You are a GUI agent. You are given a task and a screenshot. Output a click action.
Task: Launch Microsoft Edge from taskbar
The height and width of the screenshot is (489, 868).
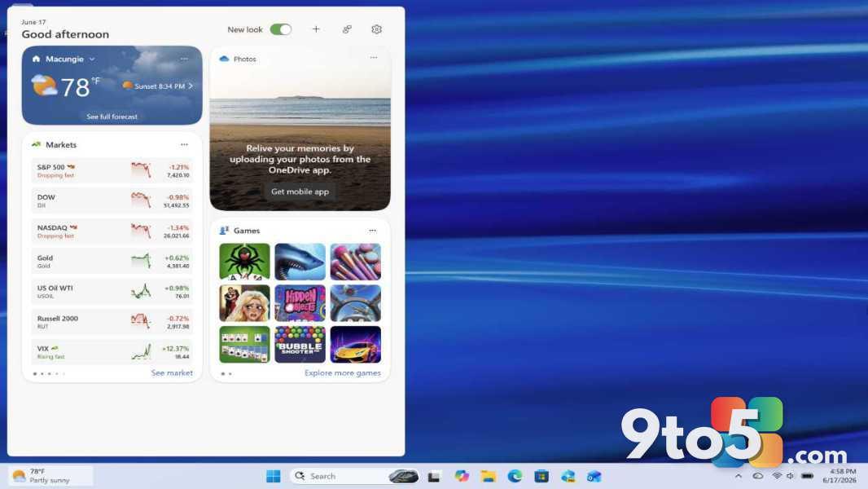click(x=515, y=476)
